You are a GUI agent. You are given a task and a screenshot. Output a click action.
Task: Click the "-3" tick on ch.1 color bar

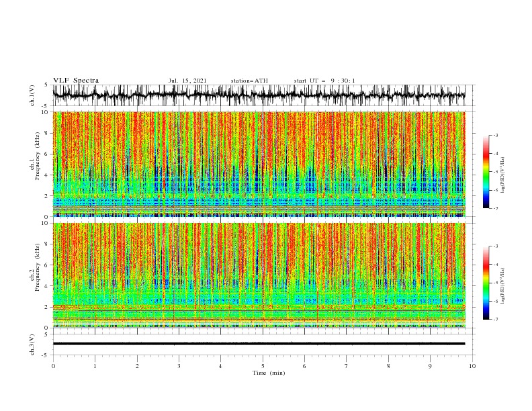(x=495, y=135)
